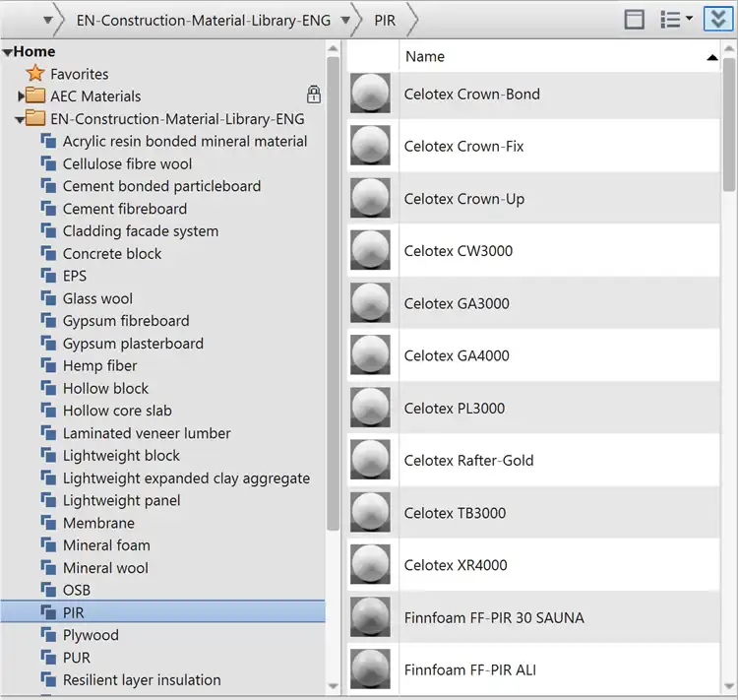Select Lightweight block category

click(x=121, y=456)
